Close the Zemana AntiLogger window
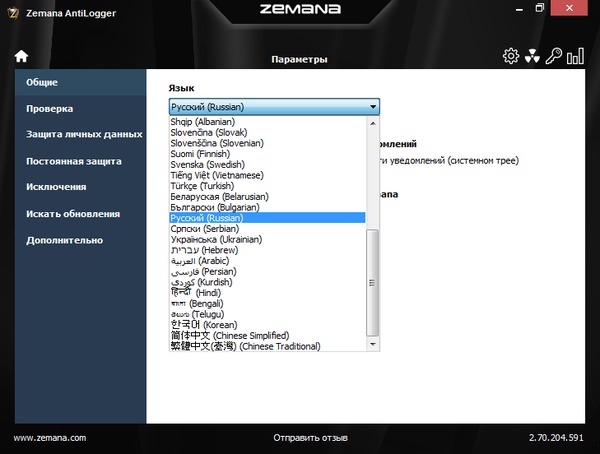This screenshot has width=600, height=454. [569, 8]
